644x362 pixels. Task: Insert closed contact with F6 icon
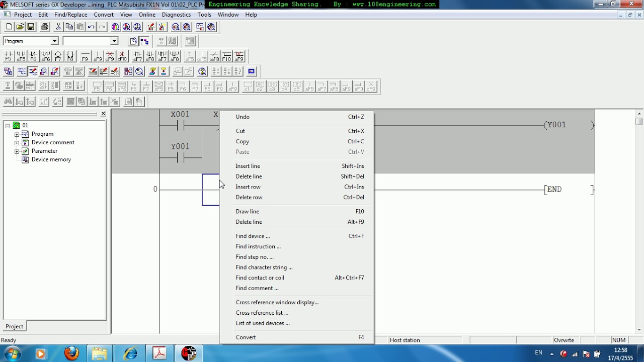point(33,56)
